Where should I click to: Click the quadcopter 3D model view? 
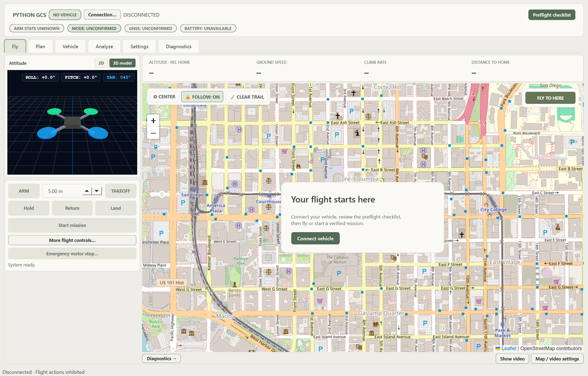click(72, 122)
